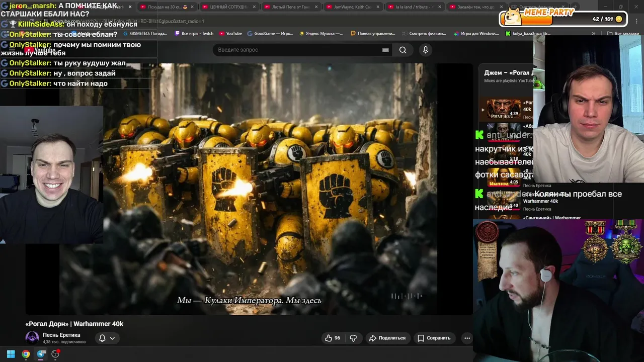
Task: Open the 'Панель управлени' bookmark
Action: [x=373, y=33]
